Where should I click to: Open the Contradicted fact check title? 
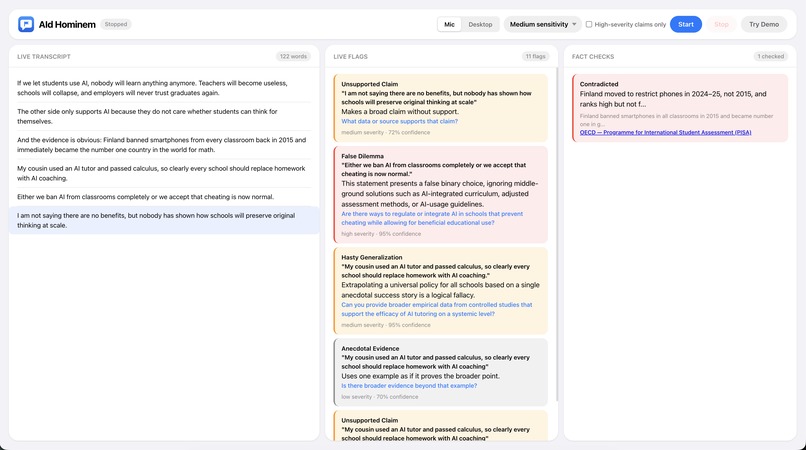coord(599,84)
